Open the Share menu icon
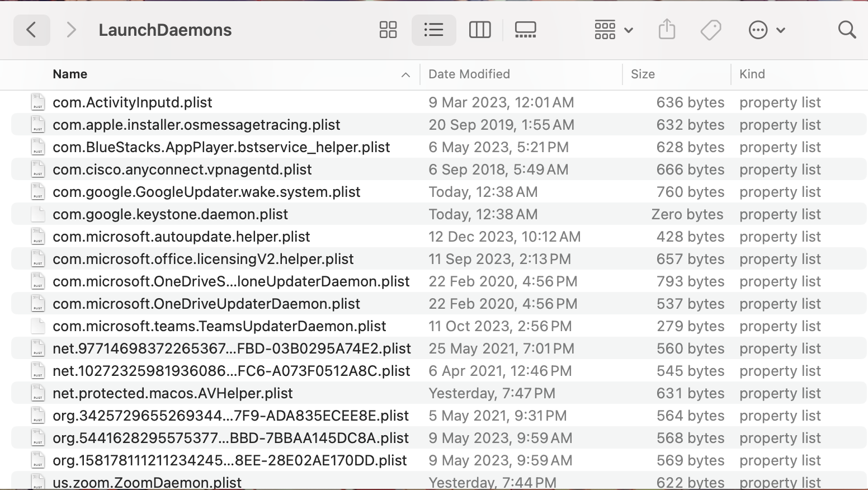 click(666, 30)
